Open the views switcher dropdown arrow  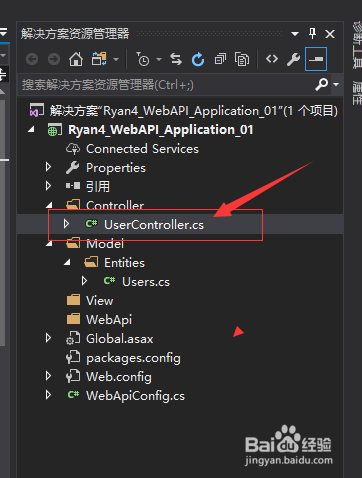coord(116,60)
